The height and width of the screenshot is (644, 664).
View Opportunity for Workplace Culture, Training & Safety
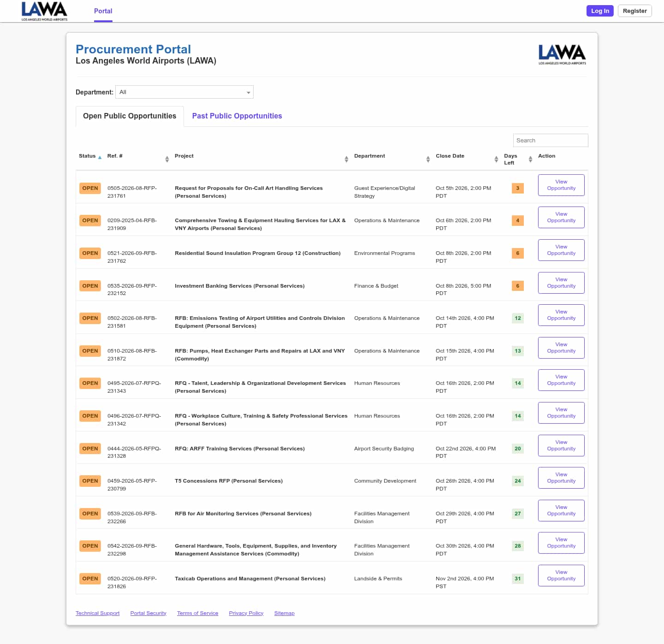561,413
